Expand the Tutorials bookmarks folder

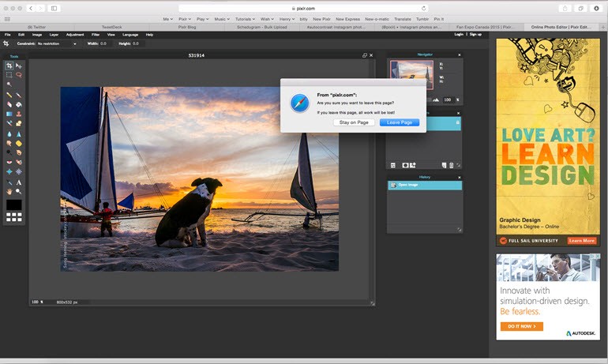tap(245, 17)
